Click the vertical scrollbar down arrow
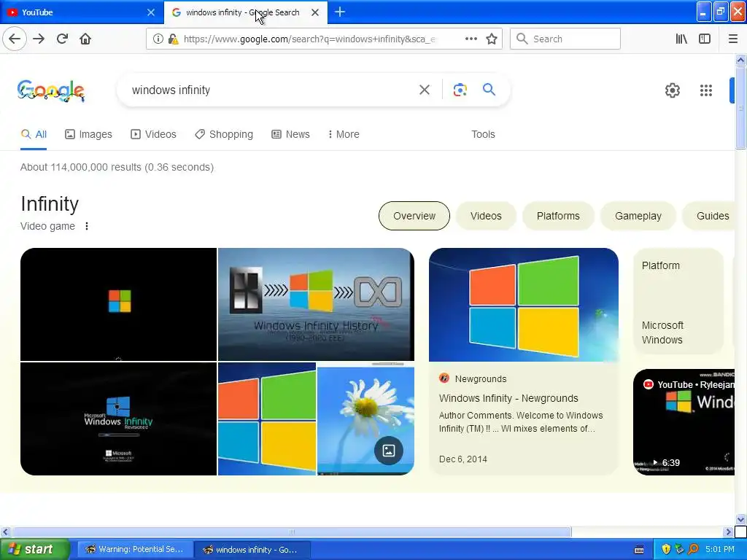The image size is (747, 560). [740, 519]
